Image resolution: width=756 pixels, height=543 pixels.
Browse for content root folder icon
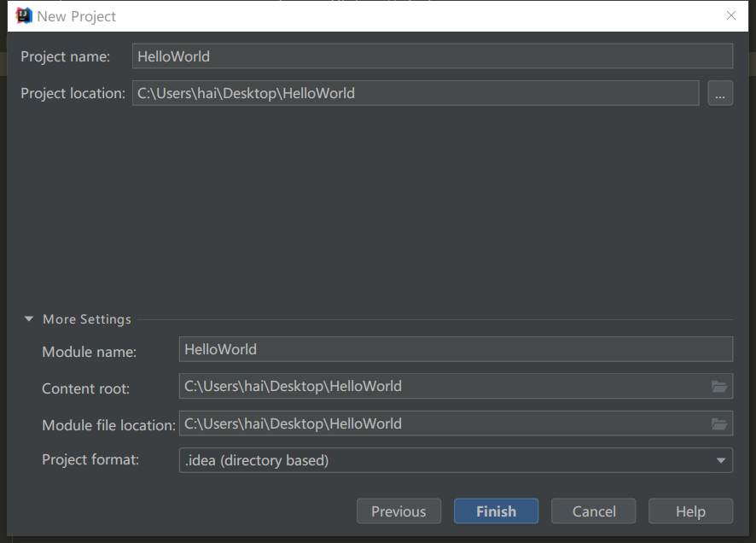click(719, 387)
